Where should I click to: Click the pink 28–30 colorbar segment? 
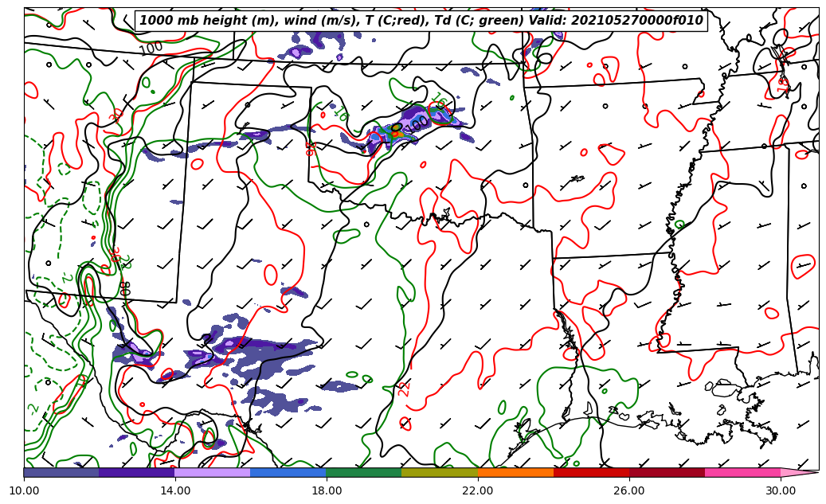click(742, 472)
